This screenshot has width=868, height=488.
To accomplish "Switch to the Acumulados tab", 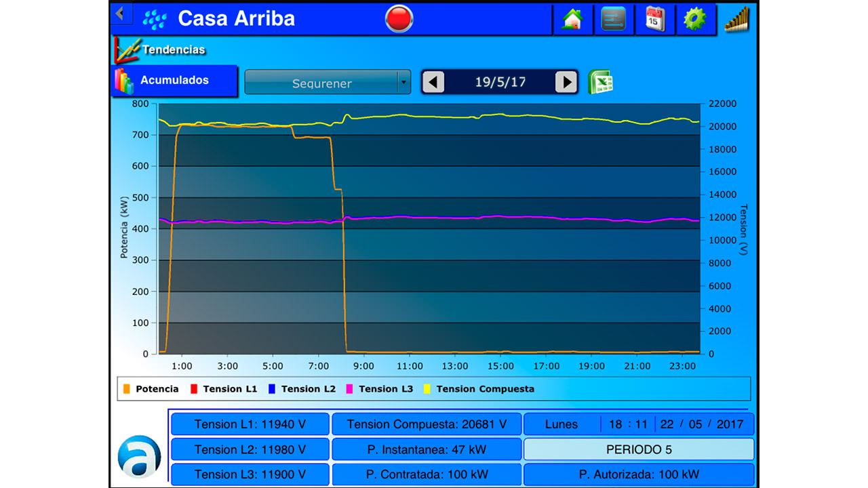I will (x=174, y=81).
